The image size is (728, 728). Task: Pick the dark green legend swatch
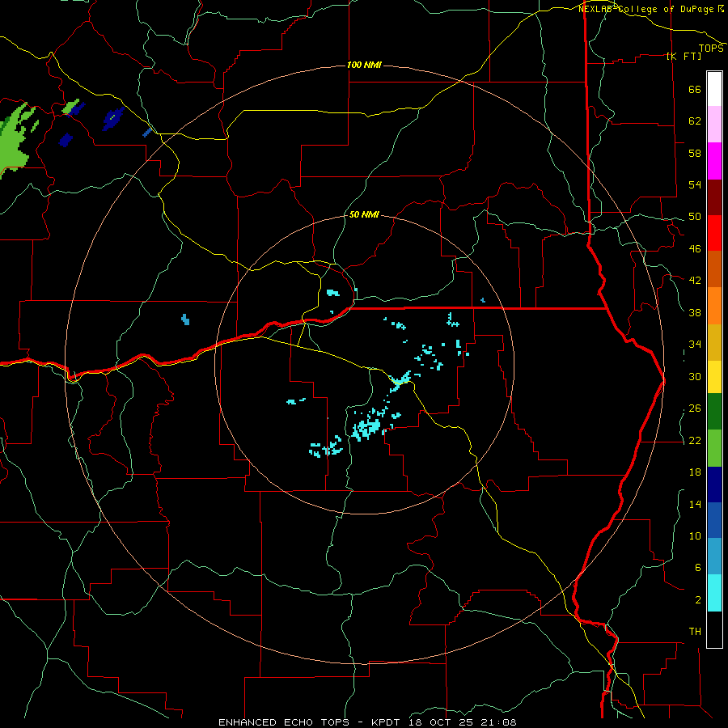click(714, 412)
